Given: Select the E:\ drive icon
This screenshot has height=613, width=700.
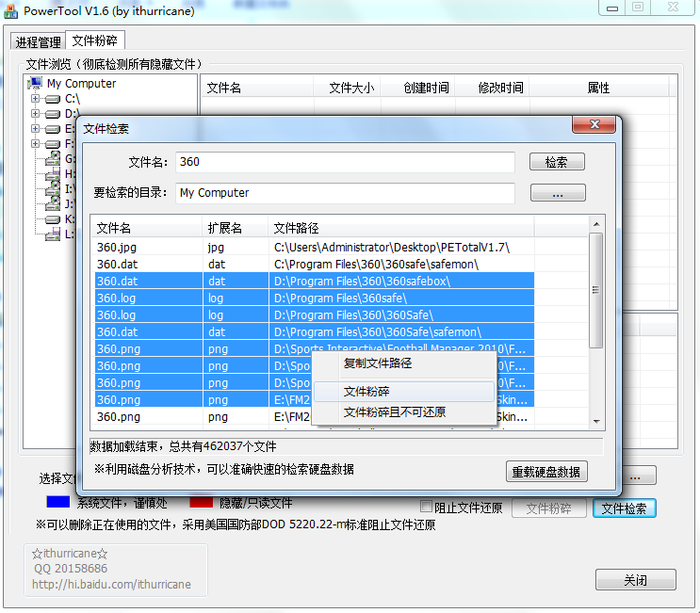Looking at the screenshot, I should (53, 129).
